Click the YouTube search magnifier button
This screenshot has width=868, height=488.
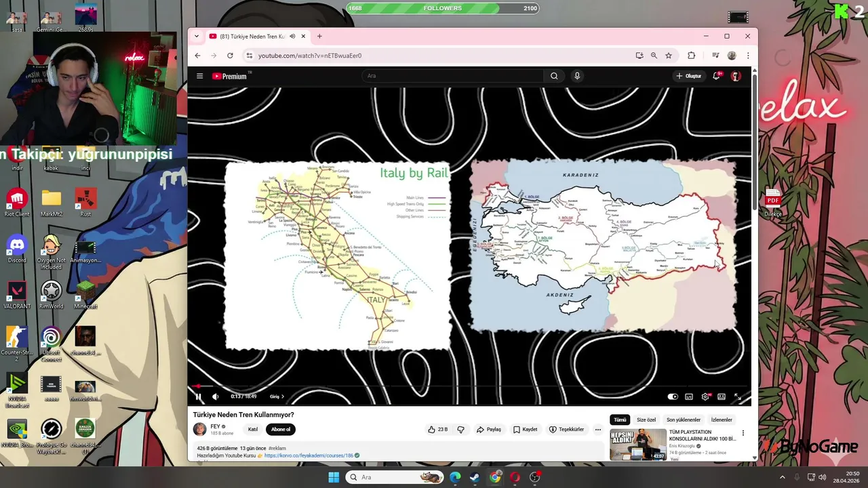coord(554,76)
